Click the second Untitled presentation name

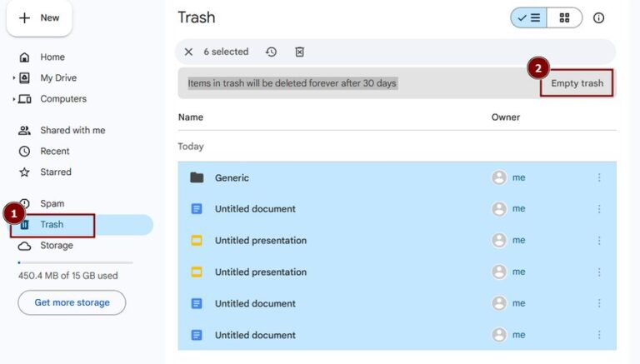[261, 272]
